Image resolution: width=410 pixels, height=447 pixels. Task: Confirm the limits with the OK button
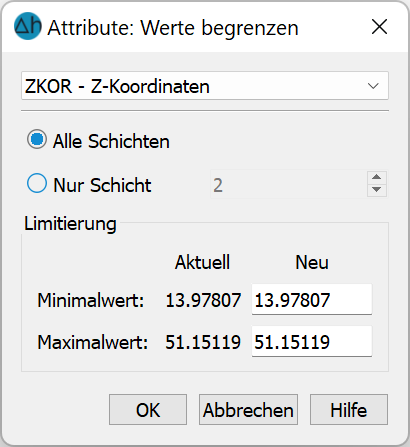click(148, 410)
